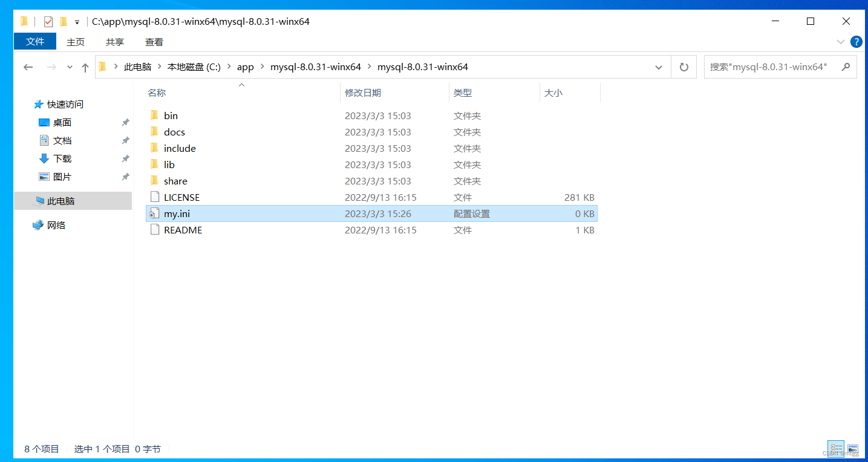Open Explorer help question mark
Image resolution: width=868 pixels, height=462 pixels.
[x=856, y=42]
